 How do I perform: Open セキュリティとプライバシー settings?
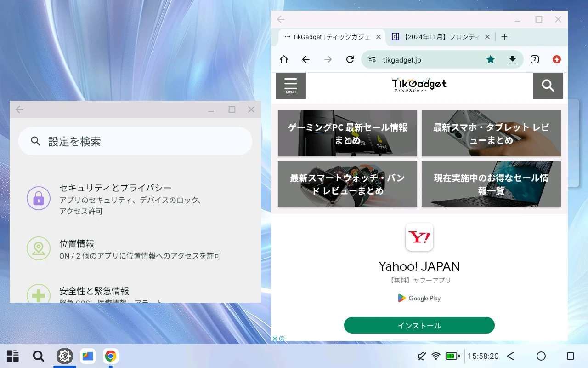[x=115, y=199]
